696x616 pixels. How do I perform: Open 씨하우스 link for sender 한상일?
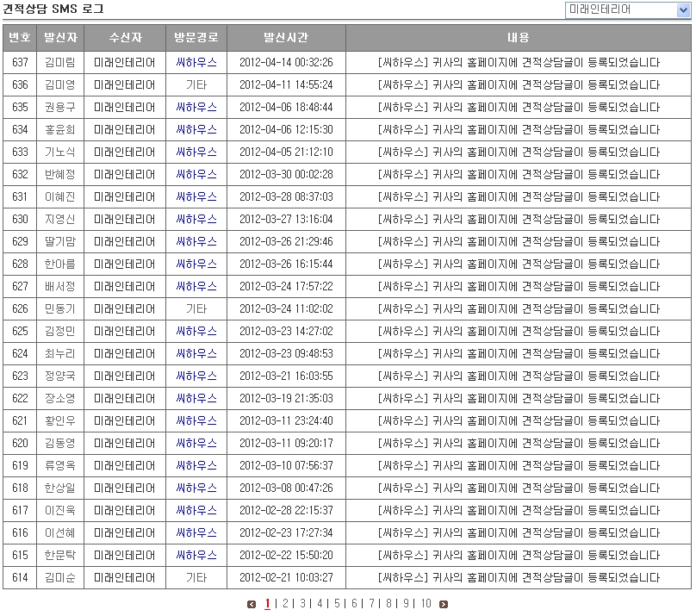(x=196, y=488)
